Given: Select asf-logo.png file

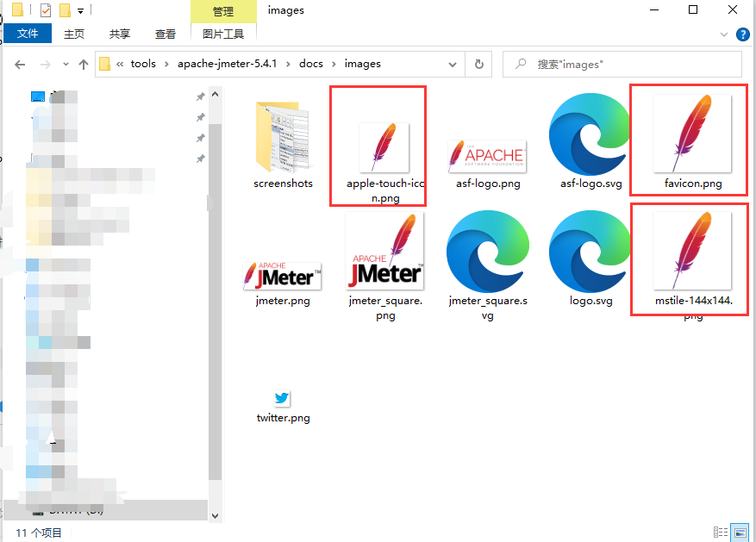Looking at the screenshot, I should (487, 164).
